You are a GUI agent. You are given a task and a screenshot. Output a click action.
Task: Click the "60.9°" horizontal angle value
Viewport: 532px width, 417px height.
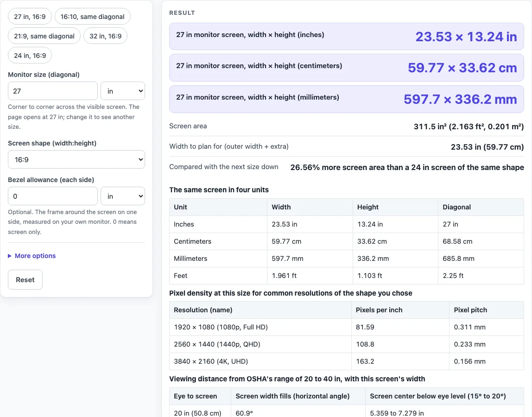point(244,413)
